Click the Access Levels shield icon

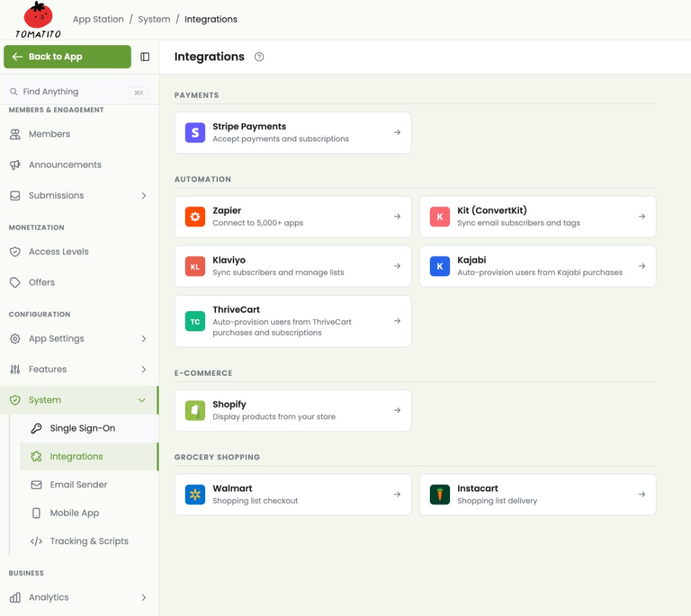(x=16, y=252)
